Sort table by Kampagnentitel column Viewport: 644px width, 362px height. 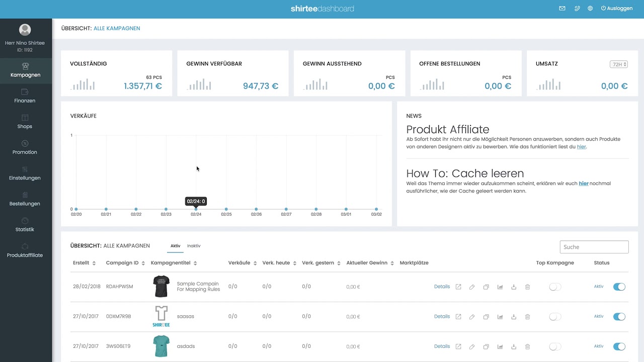(x=174, y=263)
